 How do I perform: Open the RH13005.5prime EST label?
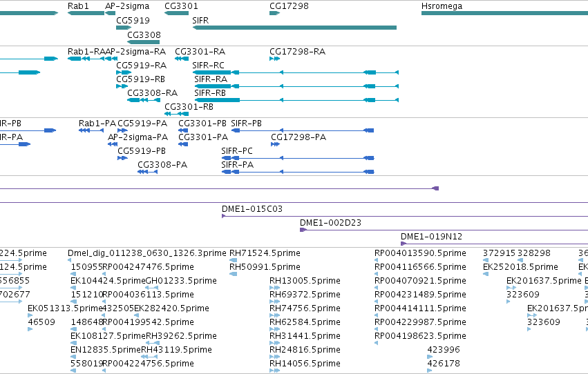(x=305, y=281)
